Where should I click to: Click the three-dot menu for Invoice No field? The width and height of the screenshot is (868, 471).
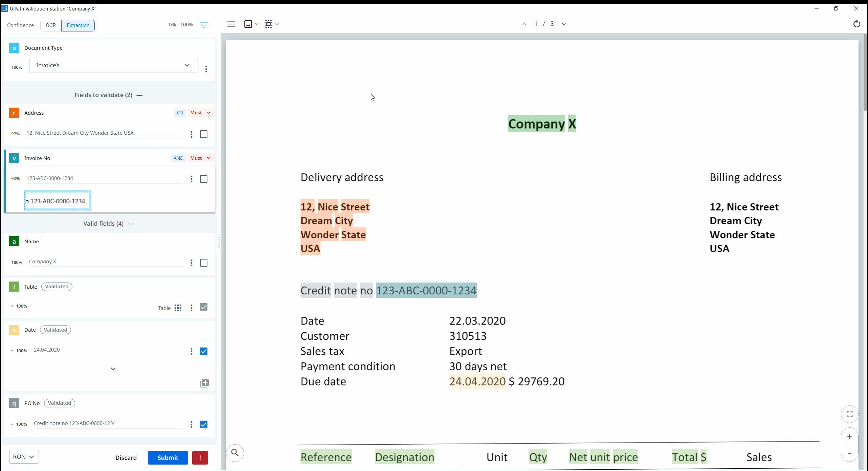(191, 179)
